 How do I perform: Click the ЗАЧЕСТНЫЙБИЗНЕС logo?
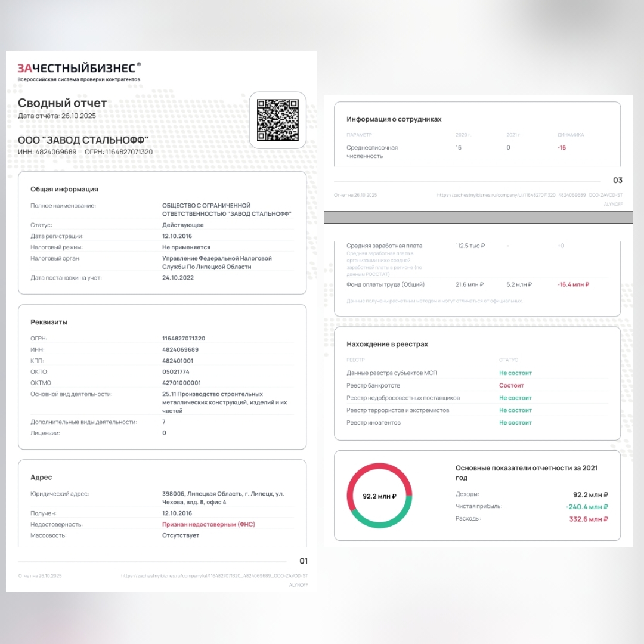[79, 68]
